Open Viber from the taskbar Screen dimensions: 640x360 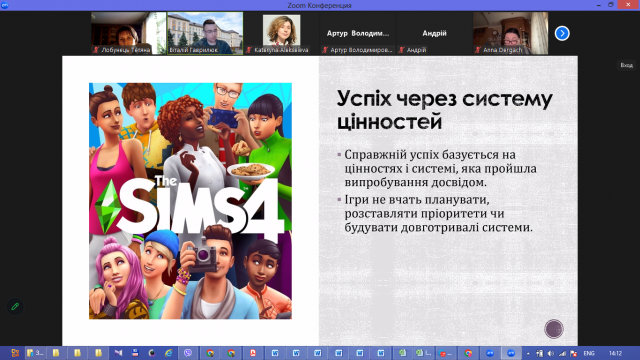(x=188, y=353)
